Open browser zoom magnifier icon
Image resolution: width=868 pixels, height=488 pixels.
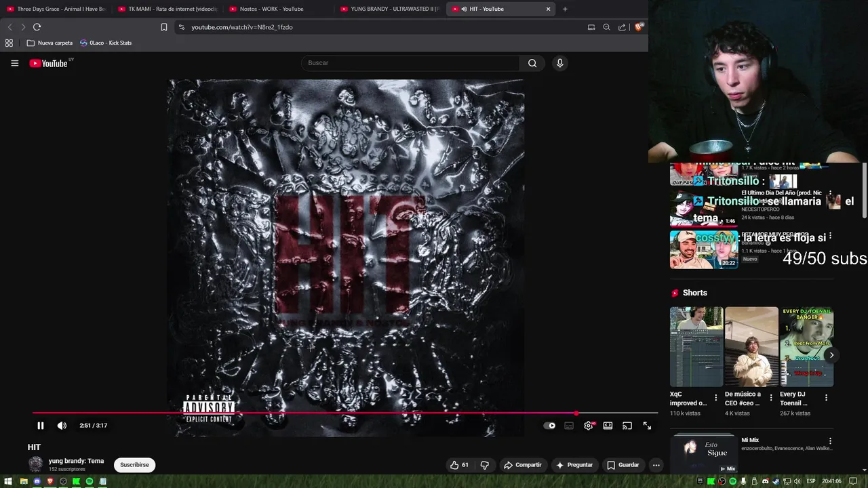pyautogui.click(x=606, y=27)
